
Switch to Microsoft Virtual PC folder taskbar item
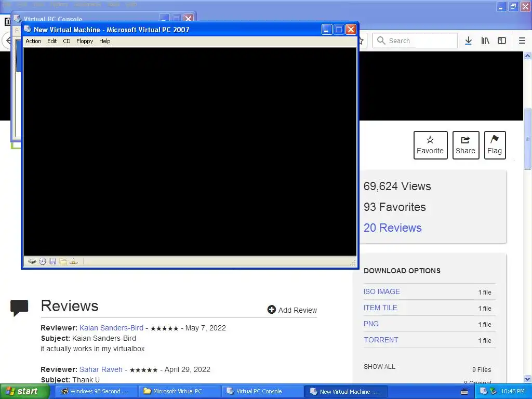pos(179,392)
